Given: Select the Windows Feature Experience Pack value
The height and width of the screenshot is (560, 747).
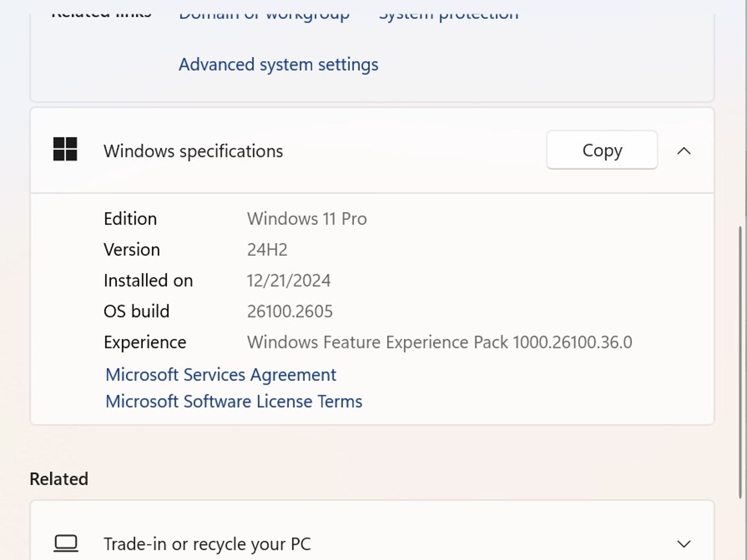Looking at the screenshot, I should [x=440, y=342].
